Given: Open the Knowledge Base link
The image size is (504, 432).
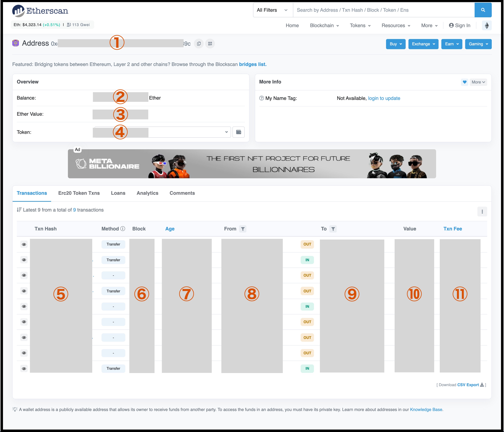Looking at the screenshot, I should pyautogui.click(x=426, y=409).
